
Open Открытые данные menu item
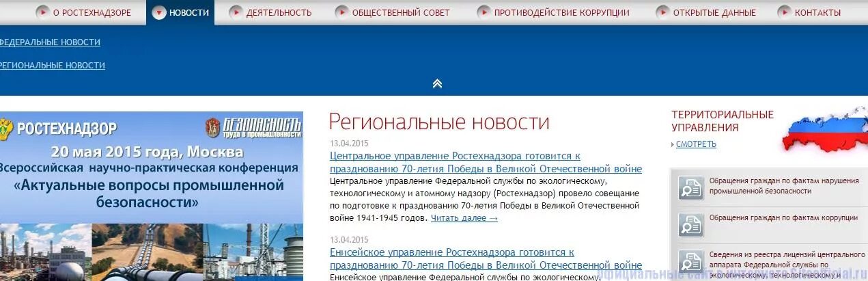(714, 12)
